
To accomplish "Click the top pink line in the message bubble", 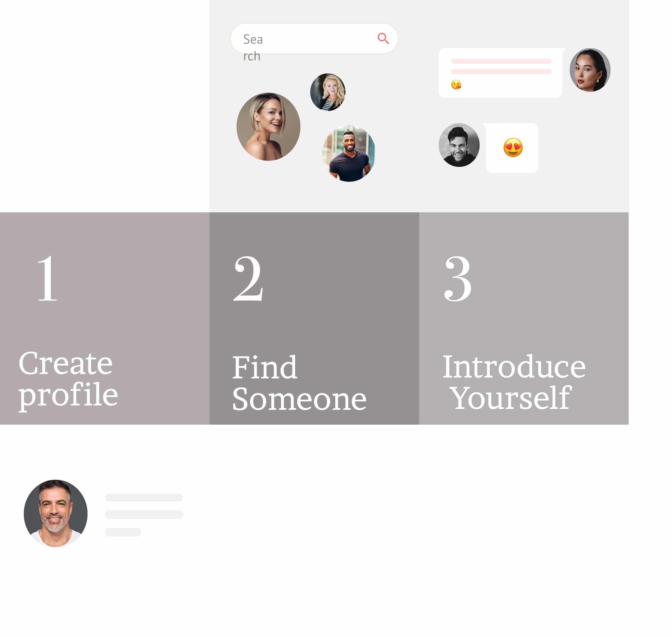I will click(501, 61).
